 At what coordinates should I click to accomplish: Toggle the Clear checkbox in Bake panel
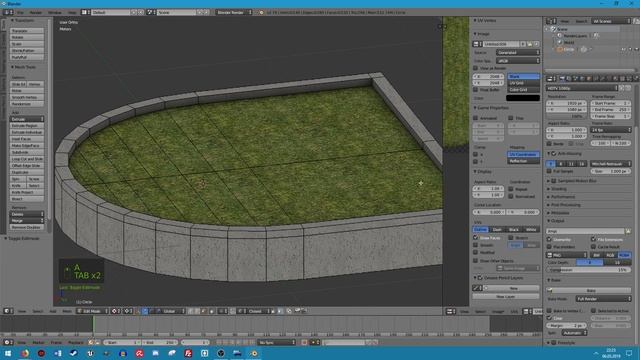point(549,318)
